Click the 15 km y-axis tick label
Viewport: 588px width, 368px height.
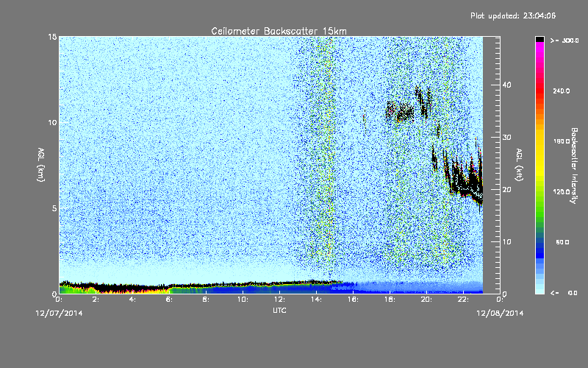[x=52, y=37]
